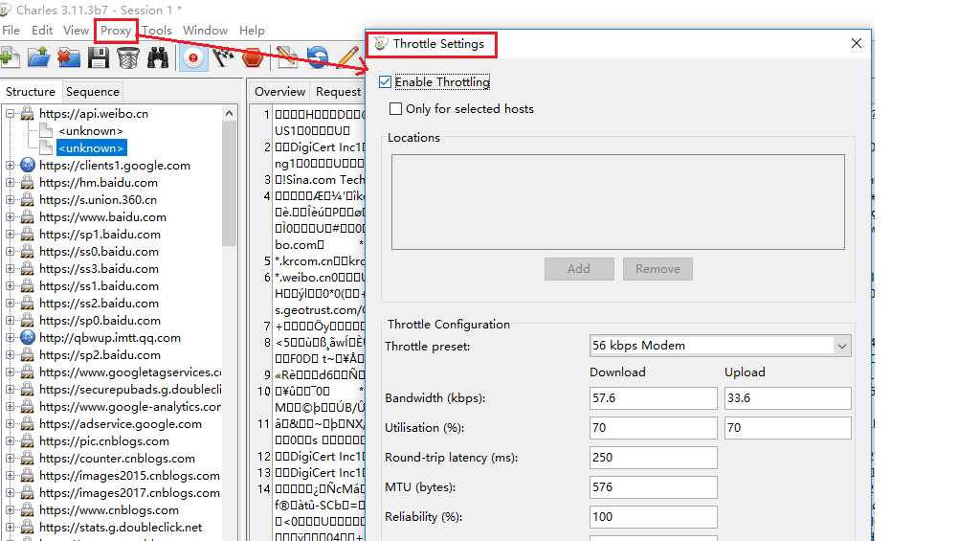This screenshot has height=541, width=980.
Task: Open the Proxy menu
Action: click(x=116, y=30)
